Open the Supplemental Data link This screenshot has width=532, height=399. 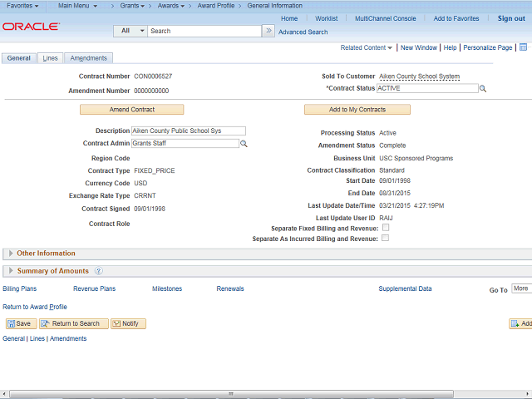click(x=405, y=288)
